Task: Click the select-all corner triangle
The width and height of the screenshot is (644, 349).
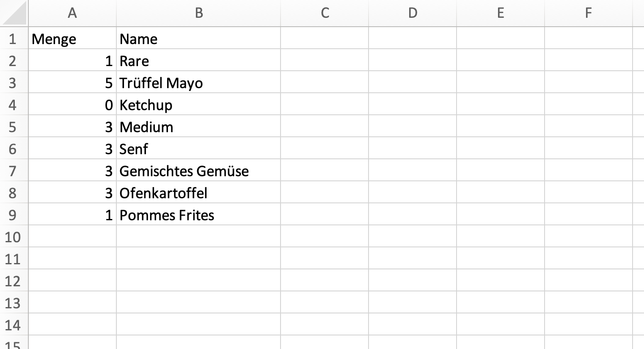Action: coord(14,13)
